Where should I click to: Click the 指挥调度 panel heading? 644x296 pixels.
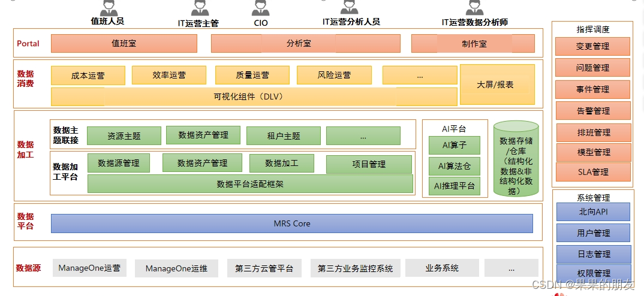(593, 29)
